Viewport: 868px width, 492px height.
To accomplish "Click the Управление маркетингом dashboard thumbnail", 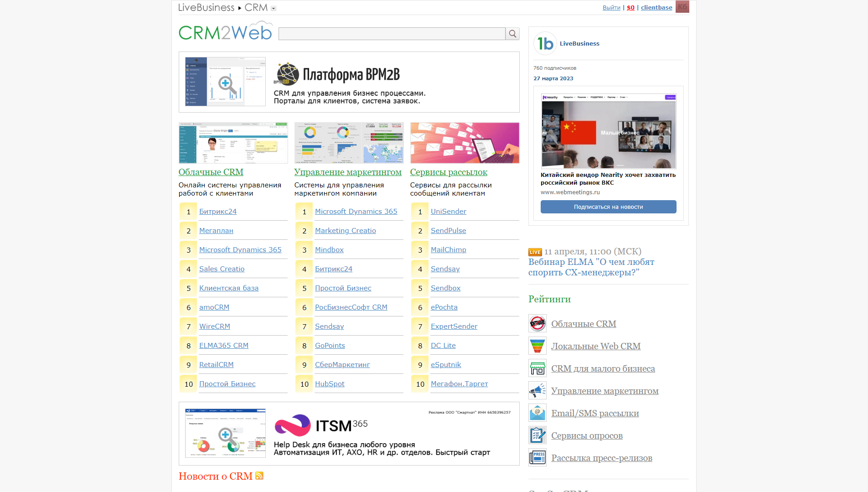I will click(x=349, y=143).
